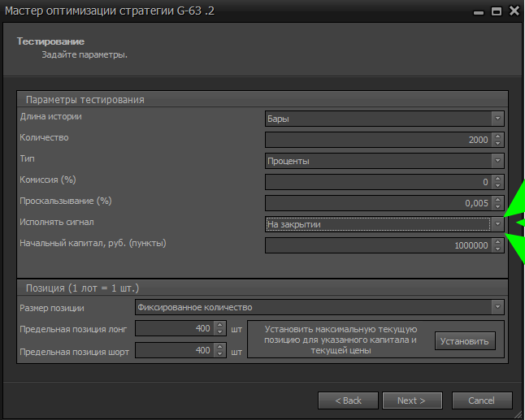Click the Комиссия (%) input field
Screen dimensions: 525x420
(x=378, y=182)
